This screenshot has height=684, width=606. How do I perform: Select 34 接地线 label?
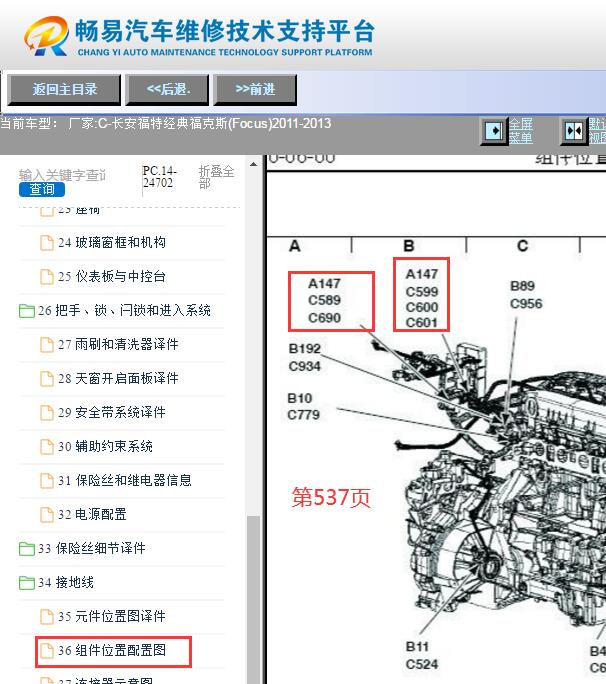(x=65, y=583)
